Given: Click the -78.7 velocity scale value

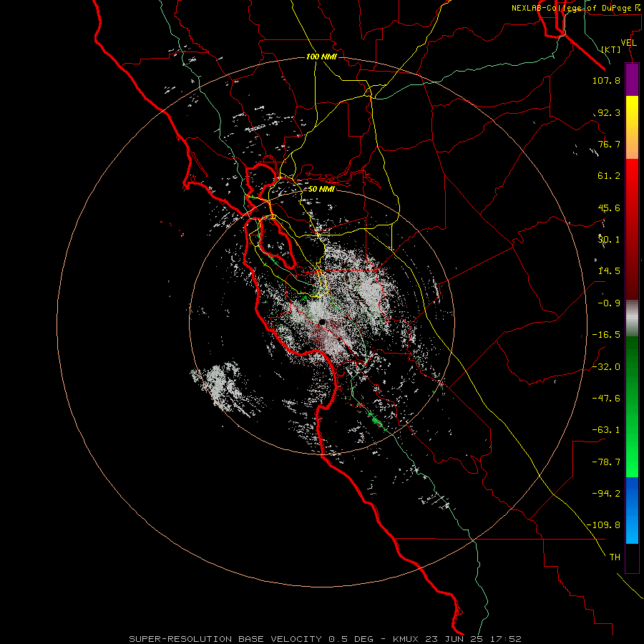Looking at the screenshot, I should pyautogui.click(x=606, y=462).
